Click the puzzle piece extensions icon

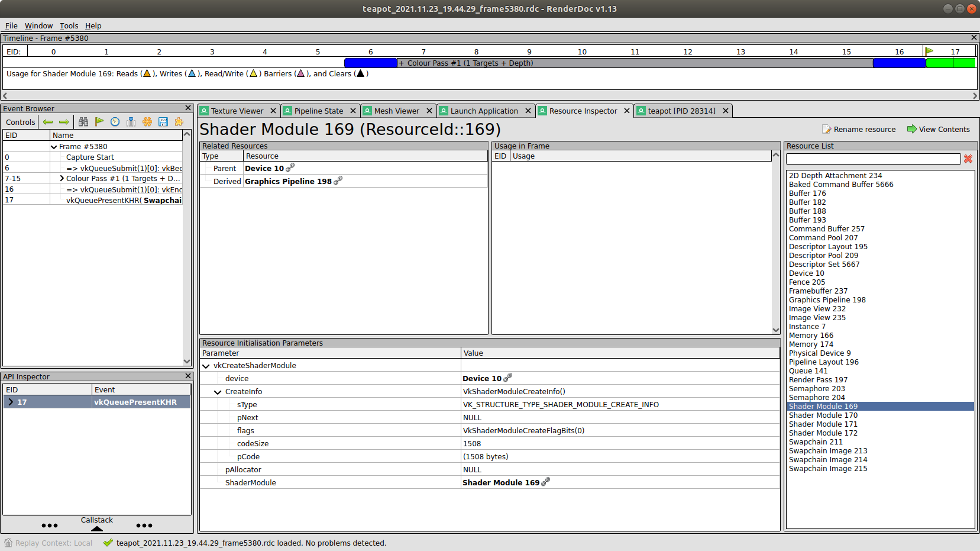tap(179, 122)
